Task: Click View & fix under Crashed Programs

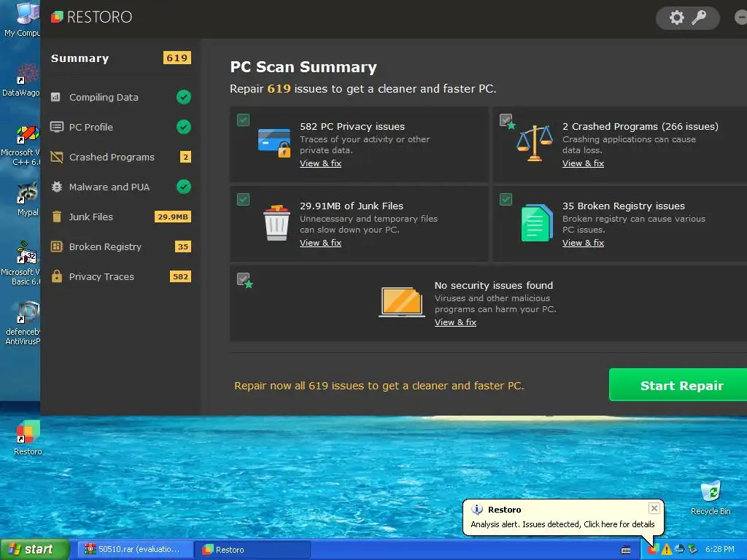Action: pyautogui.click(x=583, y=163)
